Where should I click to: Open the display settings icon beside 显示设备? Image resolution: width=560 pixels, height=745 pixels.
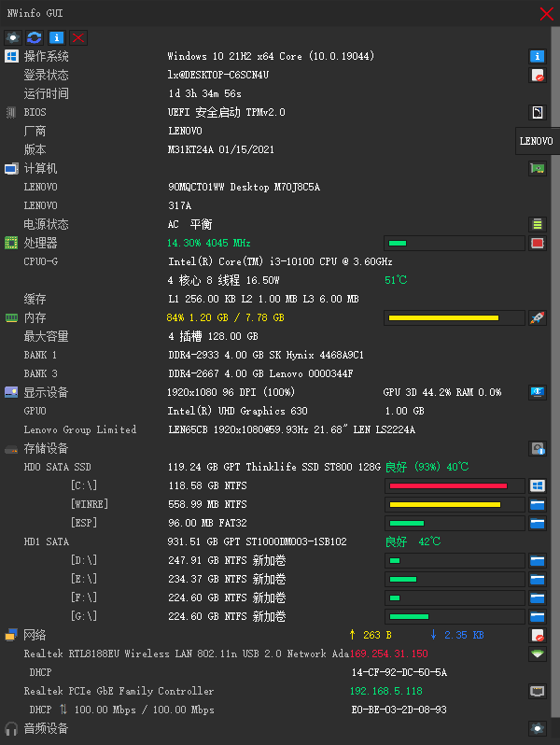(x=538, y=392)
